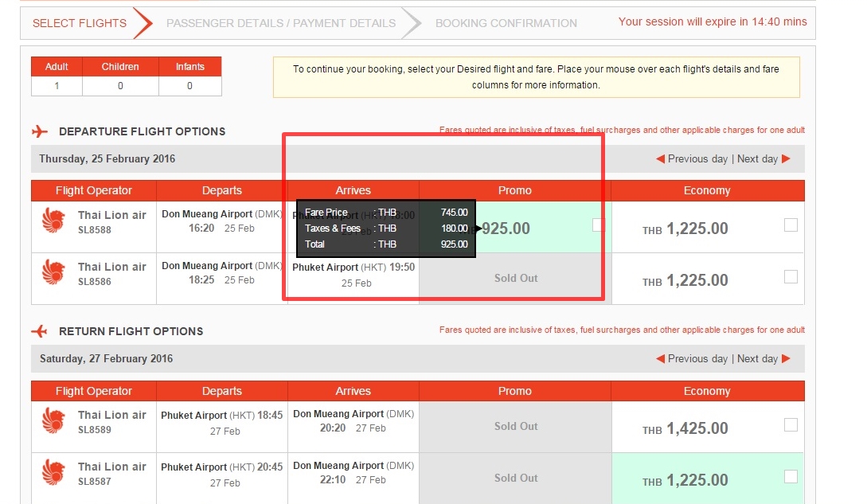
Task: Click the Departs header in return table
Action: 222,391
